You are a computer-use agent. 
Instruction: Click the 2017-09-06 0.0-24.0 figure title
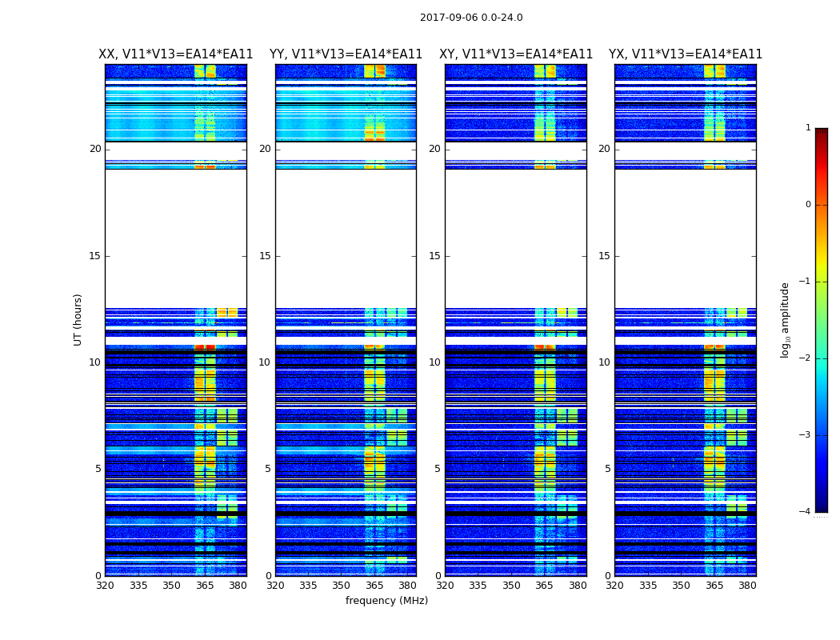click(471, 17)
